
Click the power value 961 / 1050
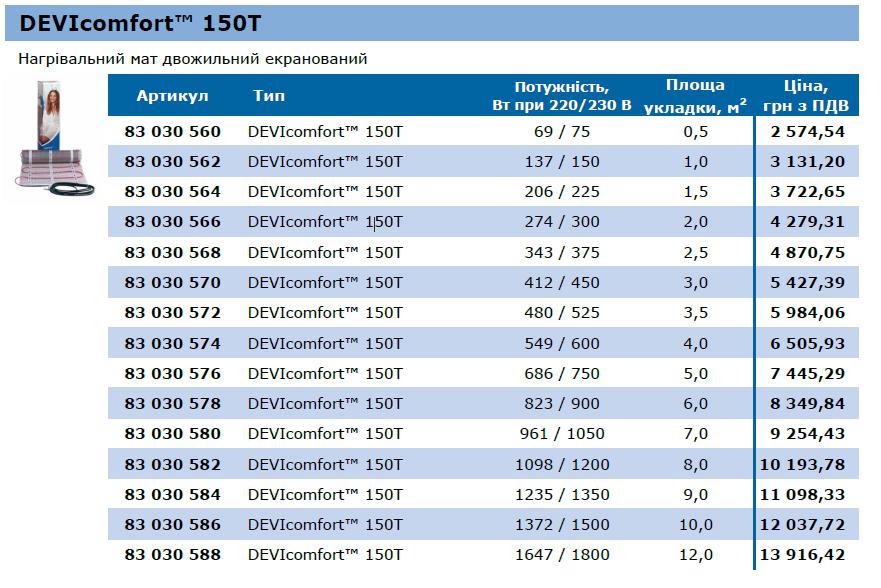pos(562,434)
